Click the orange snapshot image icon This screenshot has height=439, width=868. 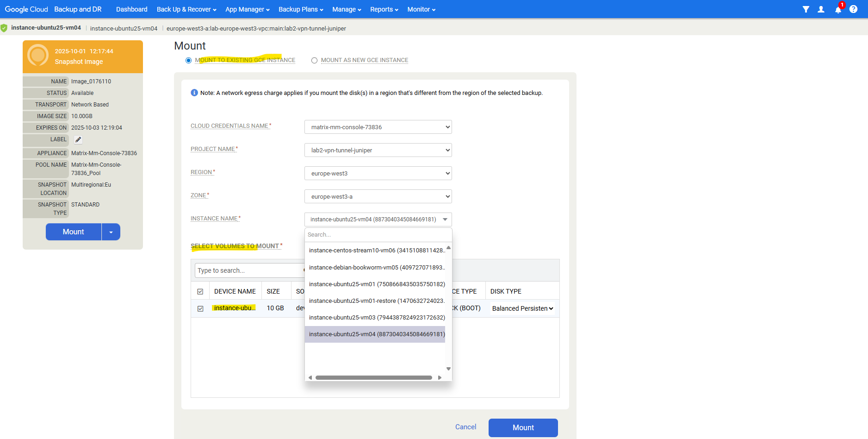coord(38,56)
